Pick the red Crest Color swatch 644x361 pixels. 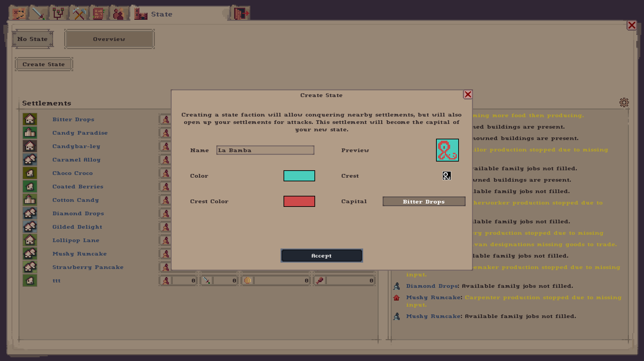299,201
